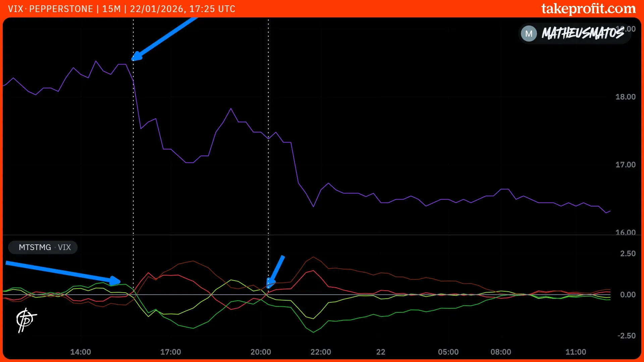644x362 pixels.
Task: Click the -2.50 indicator scale label
Action: (626, 336)
